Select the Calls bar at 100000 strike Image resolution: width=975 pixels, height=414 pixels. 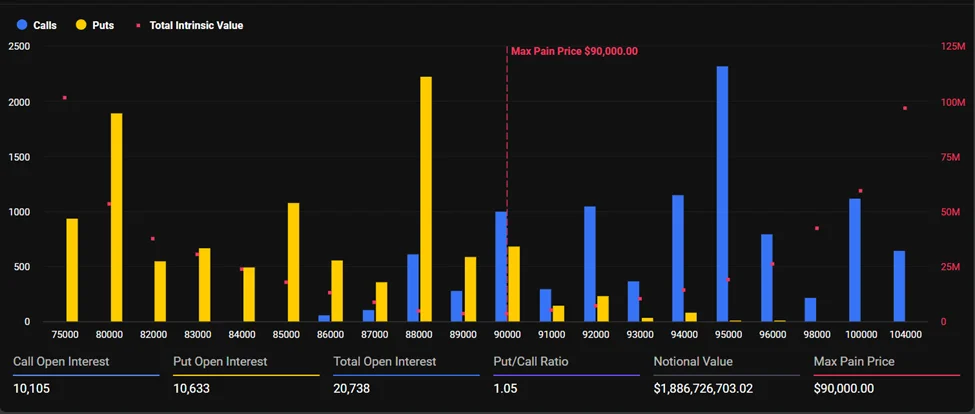coord(855,260)
